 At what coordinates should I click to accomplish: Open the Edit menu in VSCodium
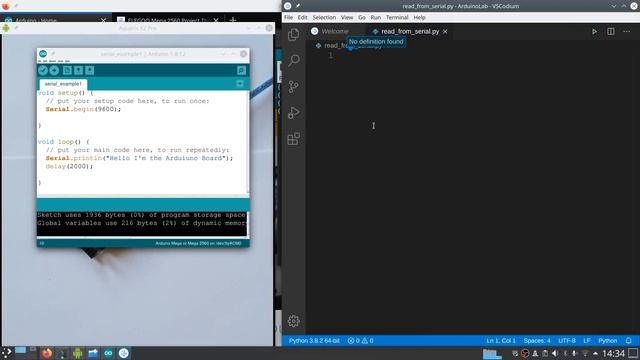302,18
